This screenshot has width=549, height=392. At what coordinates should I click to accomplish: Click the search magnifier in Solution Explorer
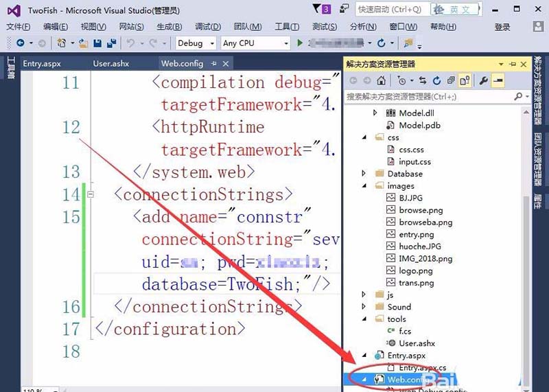click(x=518, y=96)
